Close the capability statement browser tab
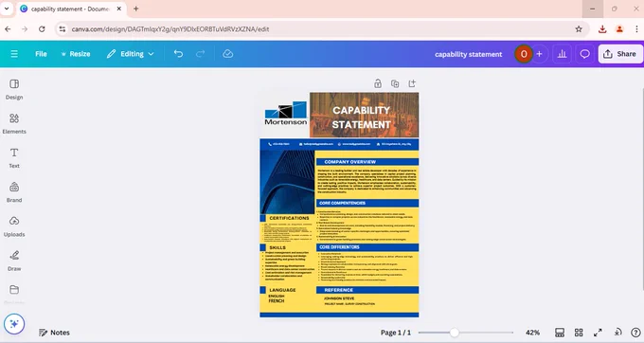Viewport: 644px width, 343px height. pyautogui.click(x=118, y=9)
